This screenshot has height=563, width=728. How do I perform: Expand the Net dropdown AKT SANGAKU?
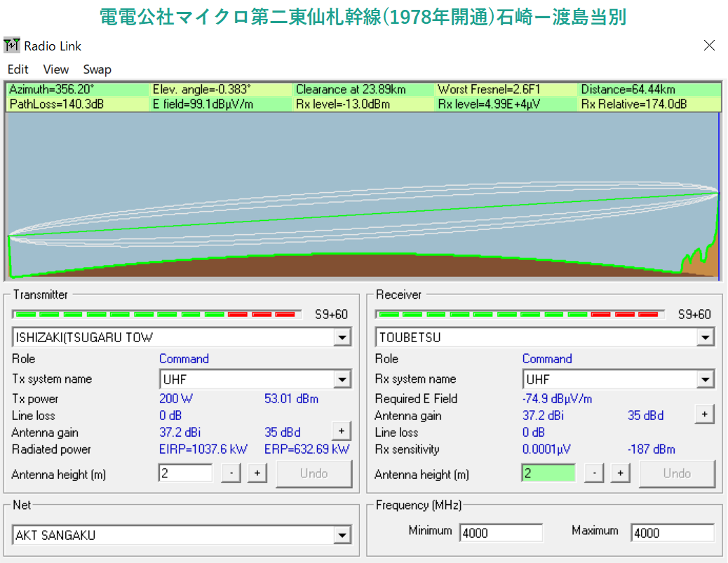coord(342,535)
